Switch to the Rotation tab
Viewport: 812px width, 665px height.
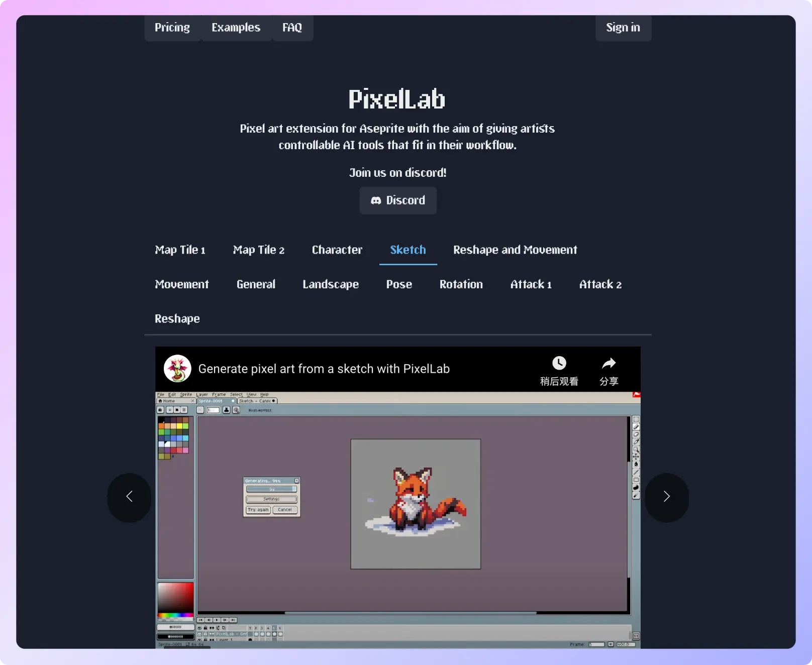coord(461,284)
